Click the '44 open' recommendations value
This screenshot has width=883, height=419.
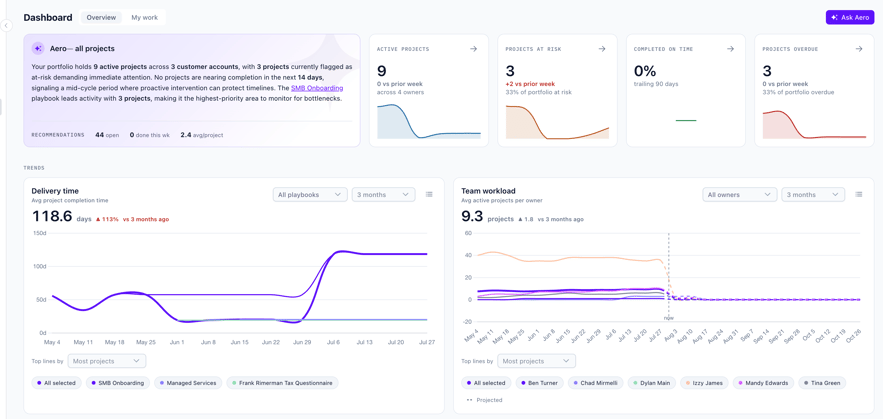tap(107, 135)
